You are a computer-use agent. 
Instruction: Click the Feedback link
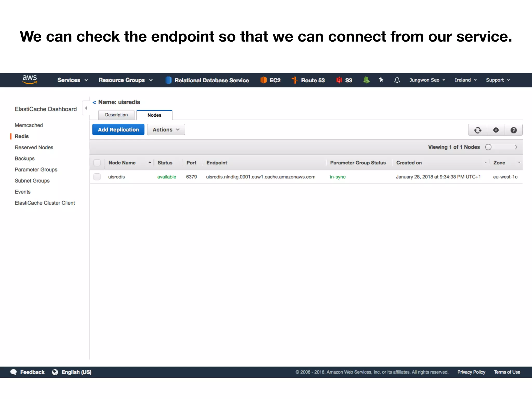pos(32,372)
